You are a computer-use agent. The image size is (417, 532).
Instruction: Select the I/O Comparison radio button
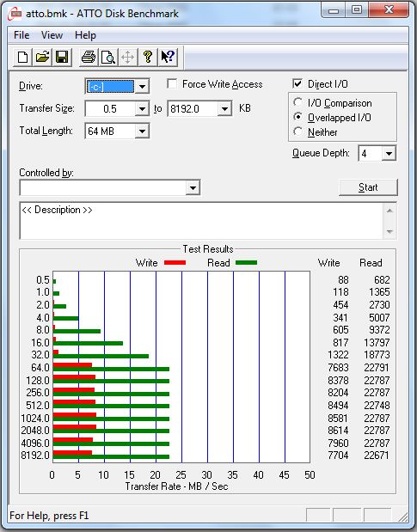pos(297,102)
